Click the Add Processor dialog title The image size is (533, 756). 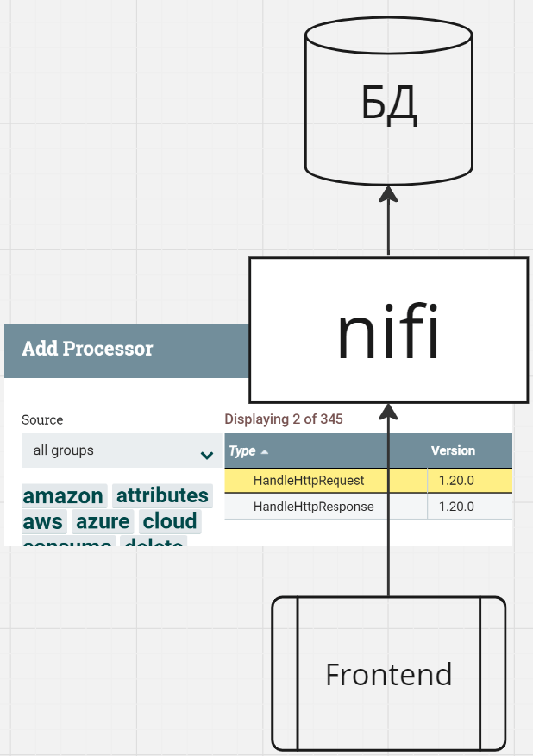point(87,349)
